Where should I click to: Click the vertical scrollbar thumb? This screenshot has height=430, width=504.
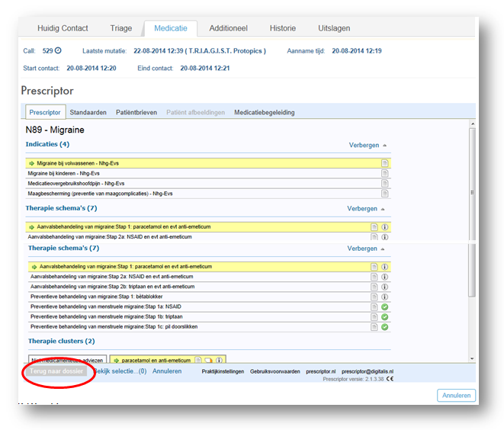[472, 212]
